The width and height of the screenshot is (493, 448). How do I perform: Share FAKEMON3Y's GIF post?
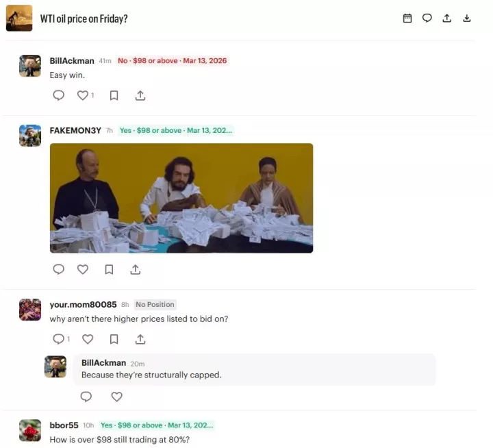[x=135, y=269]
